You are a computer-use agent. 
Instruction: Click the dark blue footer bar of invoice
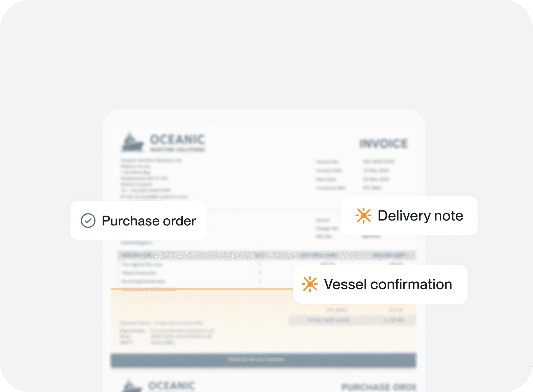pyautogui.click(x=263, y=360)
